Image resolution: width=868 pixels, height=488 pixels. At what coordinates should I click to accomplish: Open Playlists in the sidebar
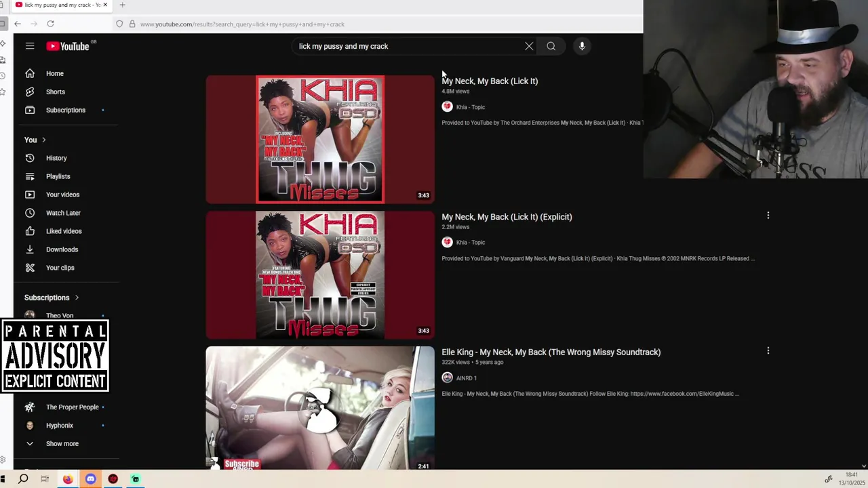tap(58, 176)
